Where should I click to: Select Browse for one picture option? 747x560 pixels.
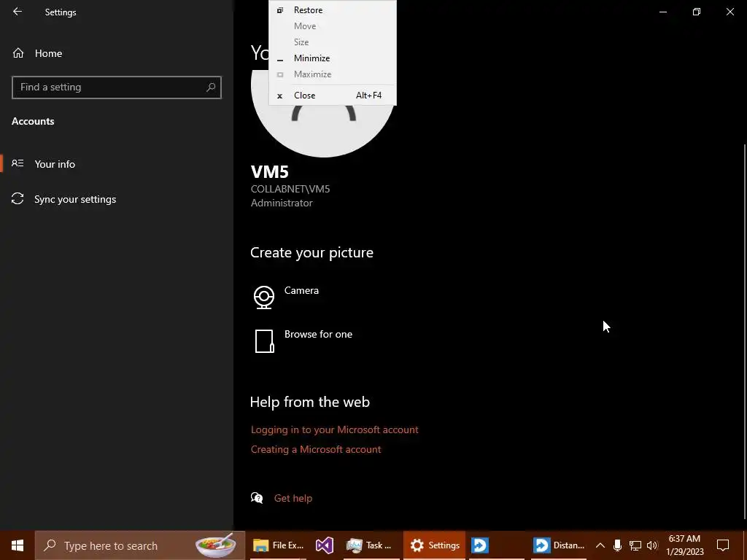pos(318,334)
